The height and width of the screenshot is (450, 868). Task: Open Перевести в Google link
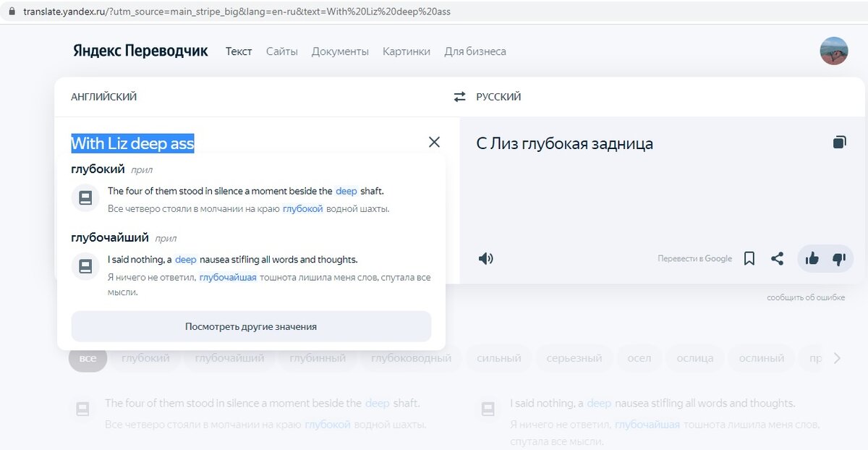click(x=693, y=258)
